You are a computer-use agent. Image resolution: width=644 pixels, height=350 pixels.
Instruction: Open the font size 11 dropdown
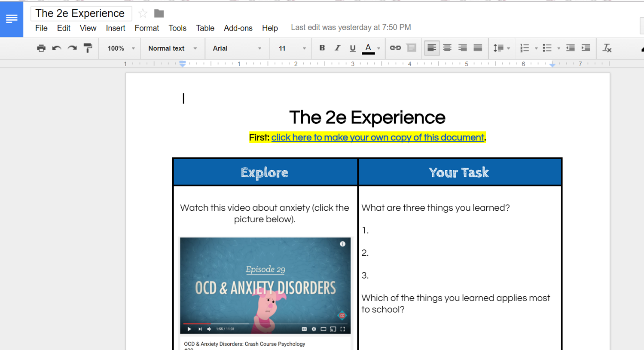(x=292, y=49)
